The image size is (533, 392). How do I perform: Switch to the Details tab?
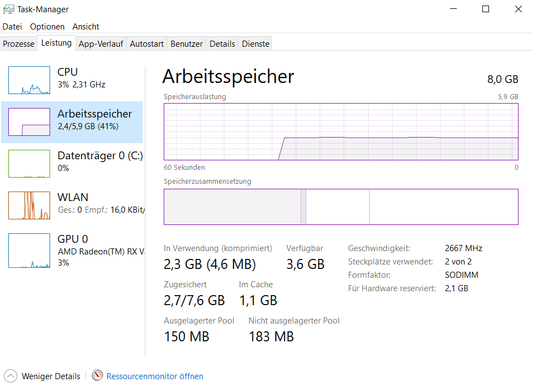click(x=222, y=44)
